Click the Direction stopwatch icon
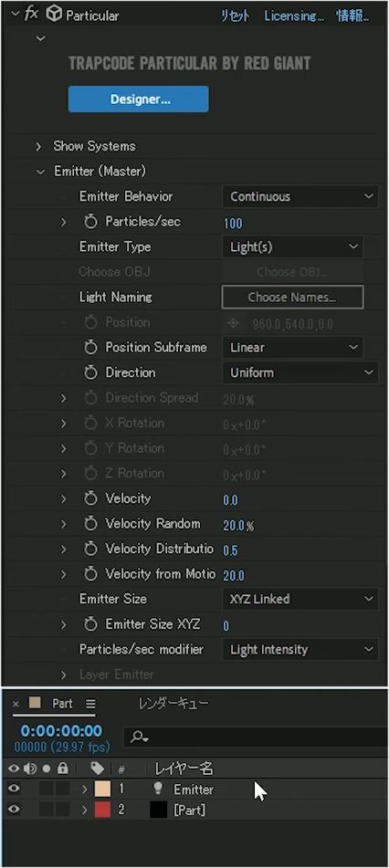Image resolution: width=389 pixels, height=868 pixels. click(x=91, y=373)
